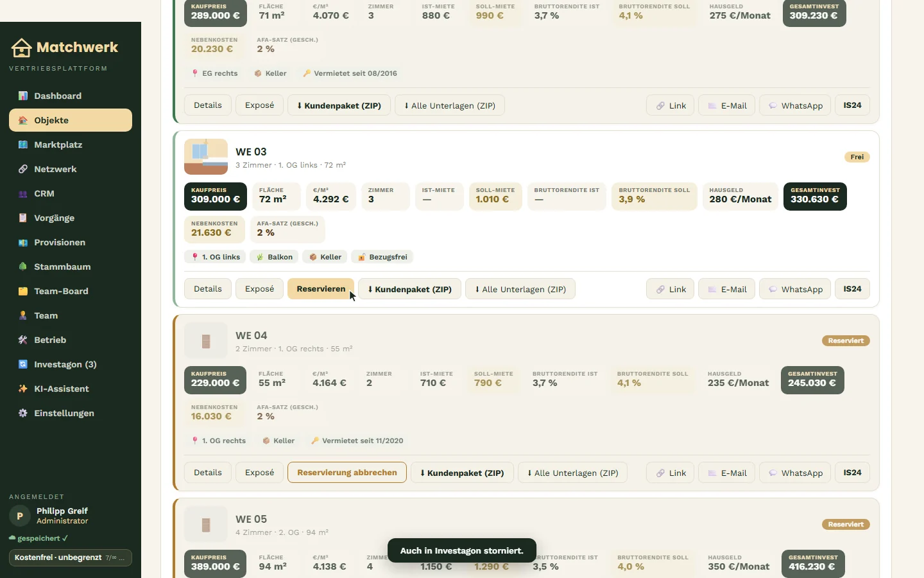Screen dimensions: 924x578
Task: Click the "Auch in Investagon storniert." toast
Action: click(x=462, y=550)
